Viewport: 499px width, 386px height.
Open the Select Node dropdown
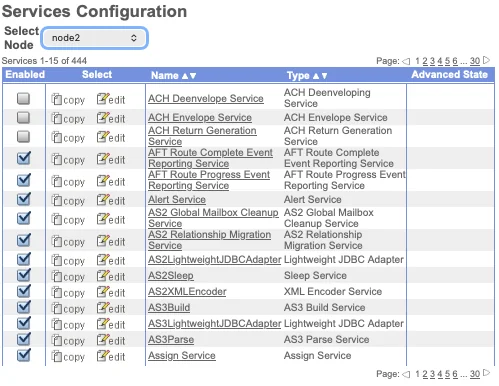(95, 38)
